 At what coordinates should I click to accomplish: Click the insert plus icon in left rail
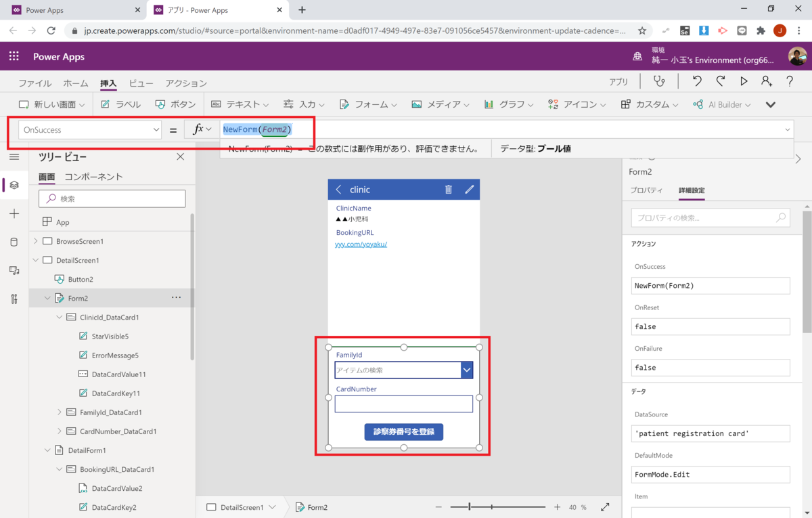14,213
